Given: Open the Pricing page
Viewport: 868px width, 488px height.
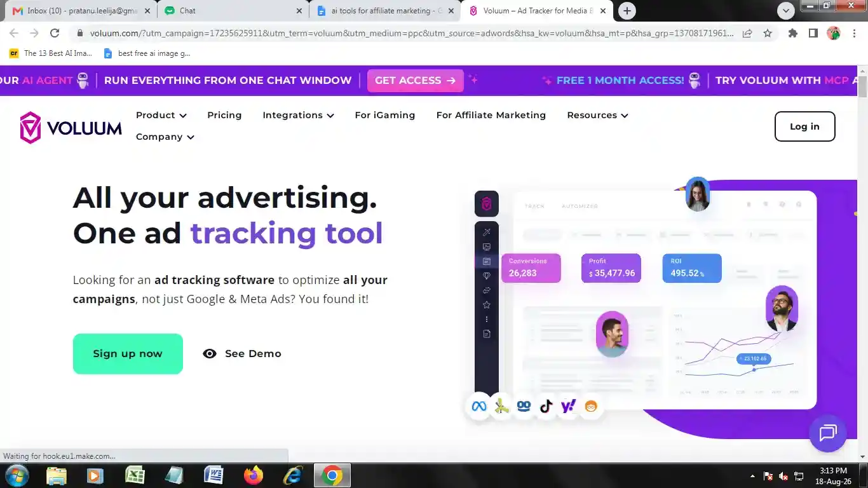Looking at the screenshot, I should click(x=224, y=115).
